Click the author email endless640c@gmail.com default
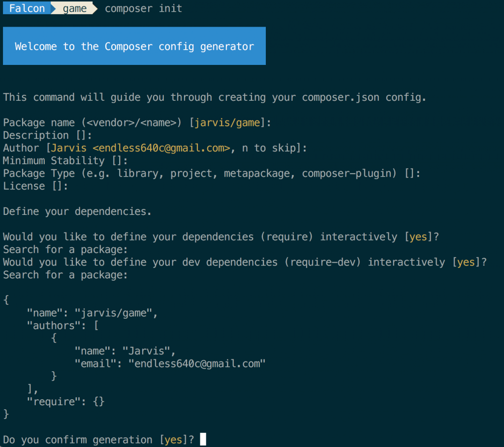Viewport: 504px width, 447px height. point(161,148)
